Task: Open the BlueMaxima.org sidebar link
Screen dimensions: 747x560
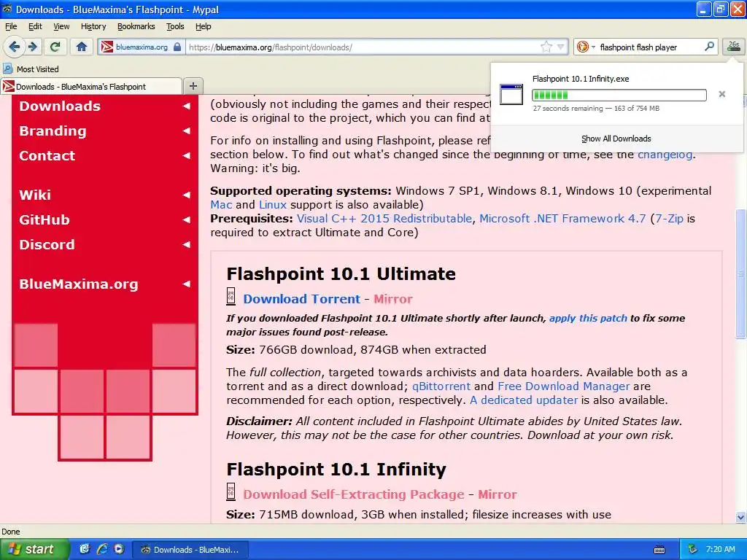Action: click(x=79, y=284)
